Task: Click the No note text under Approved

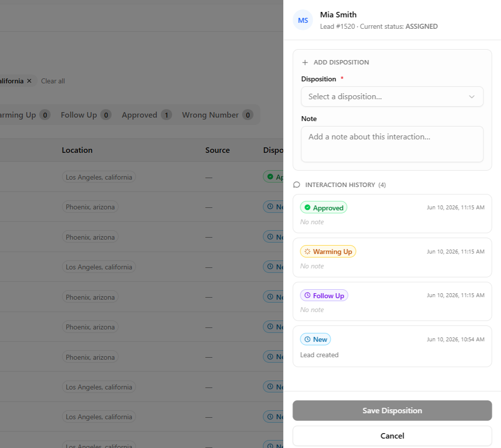Action: (x=312, y=222)
